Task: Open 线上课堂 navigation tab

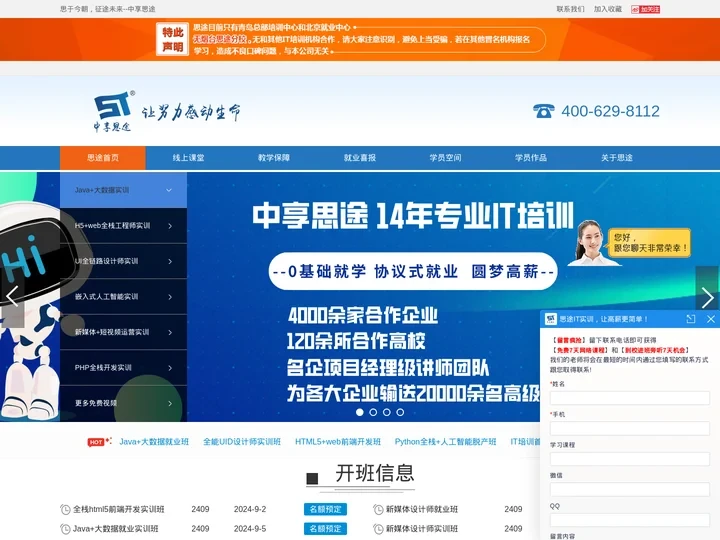Action: pyautogui.click(x=188, y=158)
